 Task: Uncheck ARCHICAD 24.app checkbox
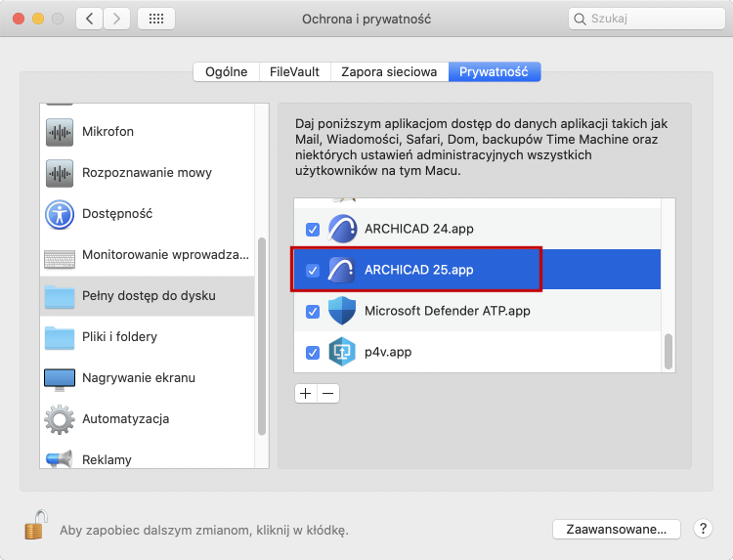[313, 230]
